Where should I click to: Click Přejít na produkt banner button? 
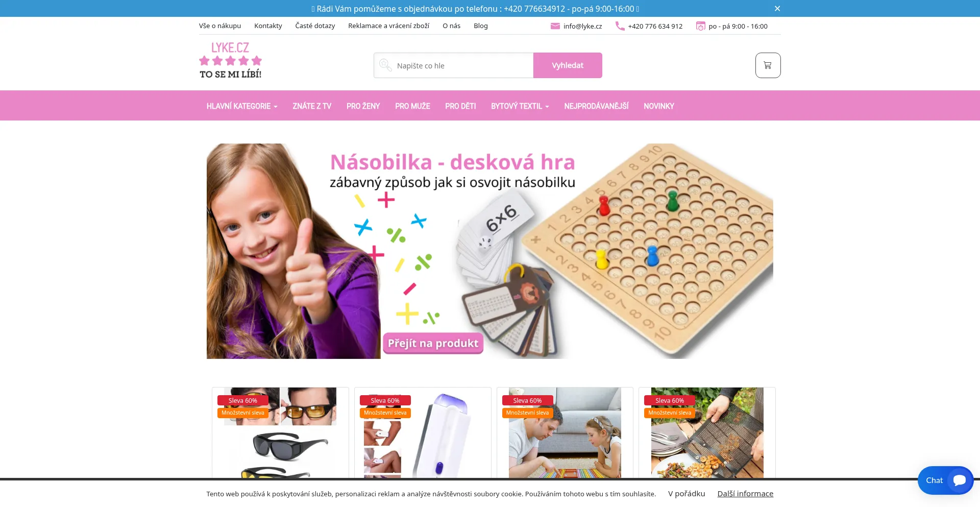(433, 343)
